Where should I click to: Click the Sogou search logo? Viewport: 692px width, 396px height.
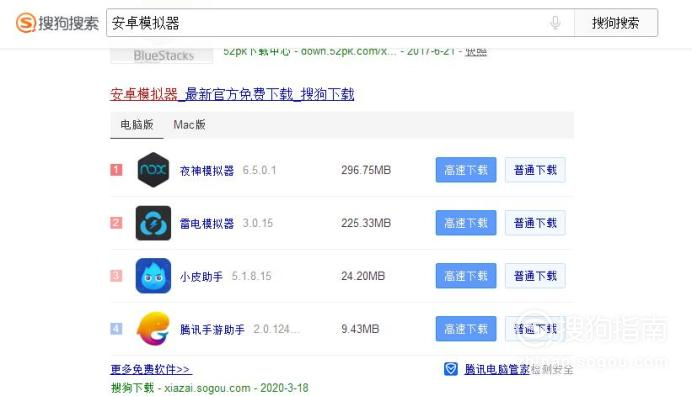57,23
